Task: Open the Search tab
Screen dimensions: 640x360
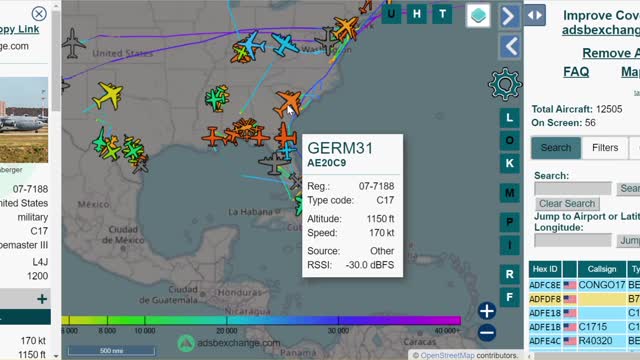Action: 556,148
